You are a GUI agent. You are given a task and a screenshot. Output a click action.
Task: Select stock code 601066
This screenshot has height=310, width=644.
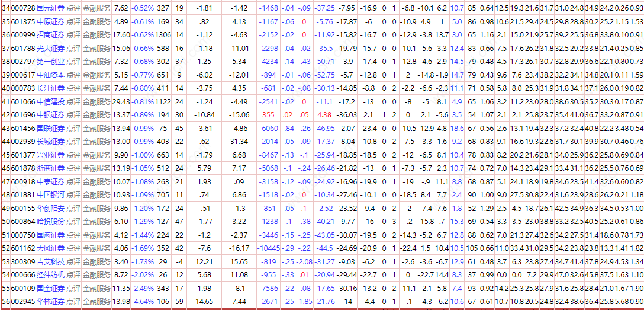point(23,102)
